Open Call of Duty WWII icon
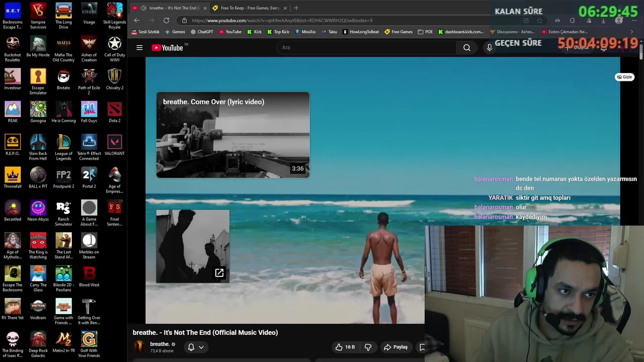 click(x=115, y=49)
